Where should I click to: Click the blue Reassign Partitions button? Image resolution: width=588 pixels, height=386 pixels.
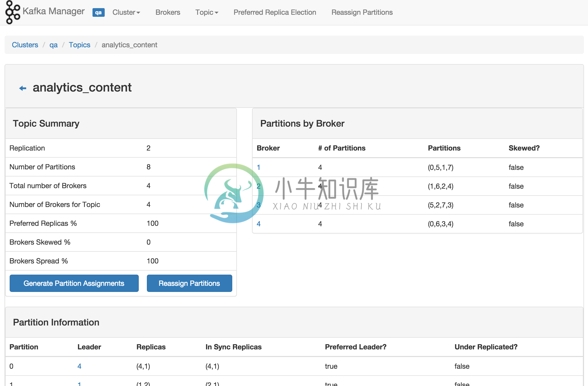point(189,283)
